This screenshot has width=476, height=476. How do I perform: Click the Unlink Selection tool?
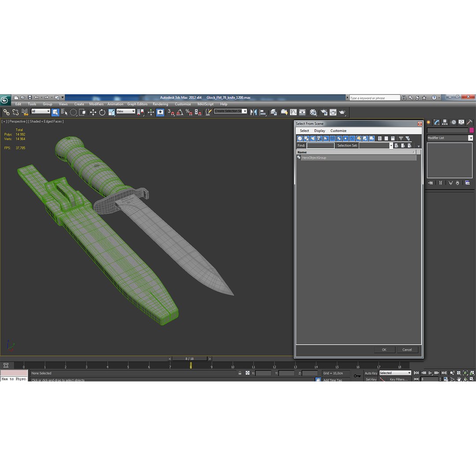tap(15, 112)
